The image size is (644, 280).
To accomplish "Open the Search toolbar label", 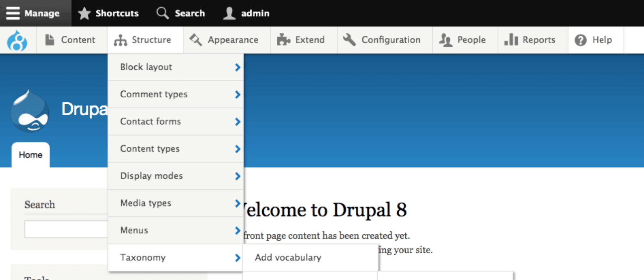I will [190, 13].
